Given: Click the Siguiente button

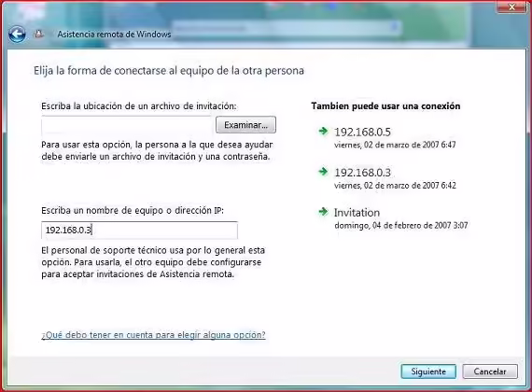Looking at the screenshot, I should tap(428, 371).
